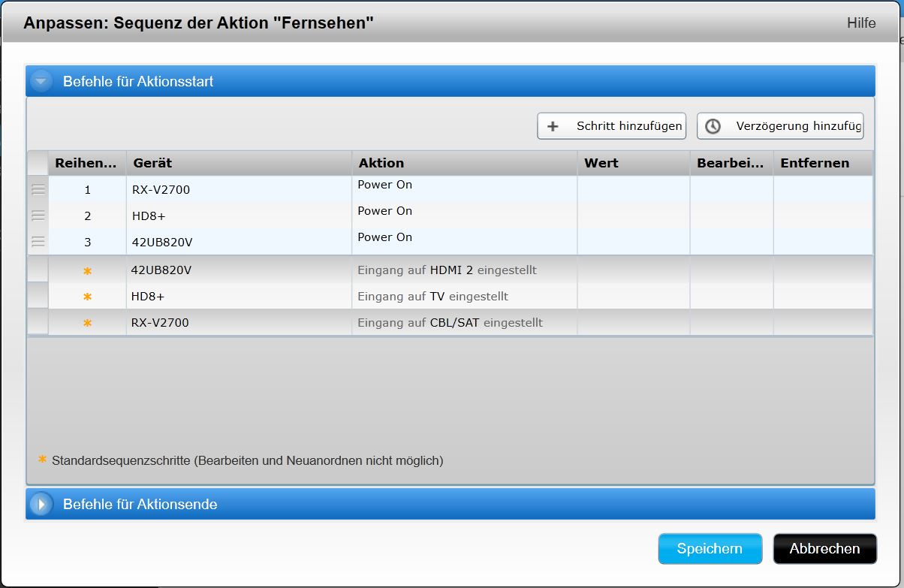Click drag handle icon for RX-V2700 row
This screenshot has width=904, height=588.
click(38, 190)
